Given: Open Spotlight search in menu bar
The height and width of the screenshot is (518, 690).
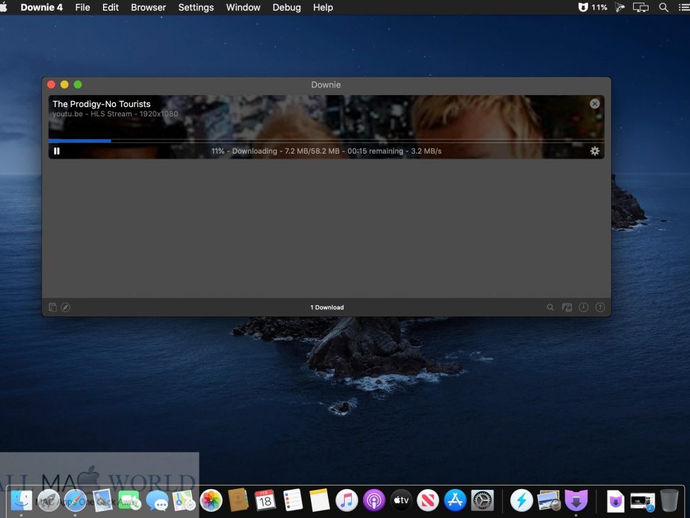Looking at the screenshot, I should (x=663, y=7).
